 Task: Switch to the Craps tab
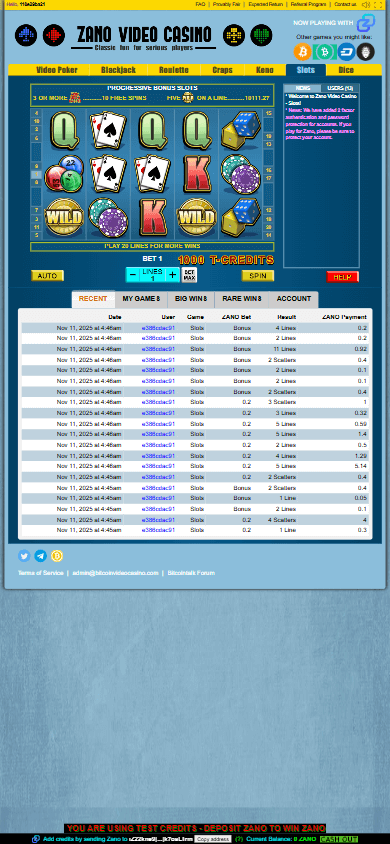click(223, 70)
